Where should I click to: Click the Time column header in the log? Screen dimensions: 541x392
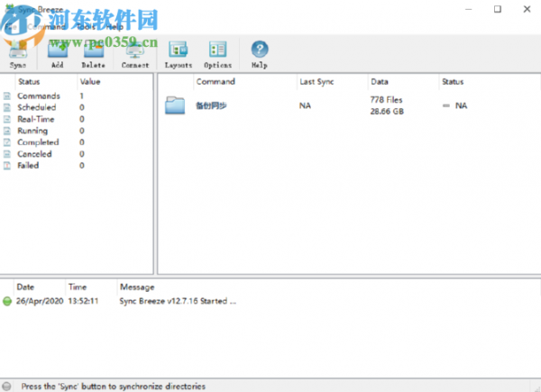[78, 287]
